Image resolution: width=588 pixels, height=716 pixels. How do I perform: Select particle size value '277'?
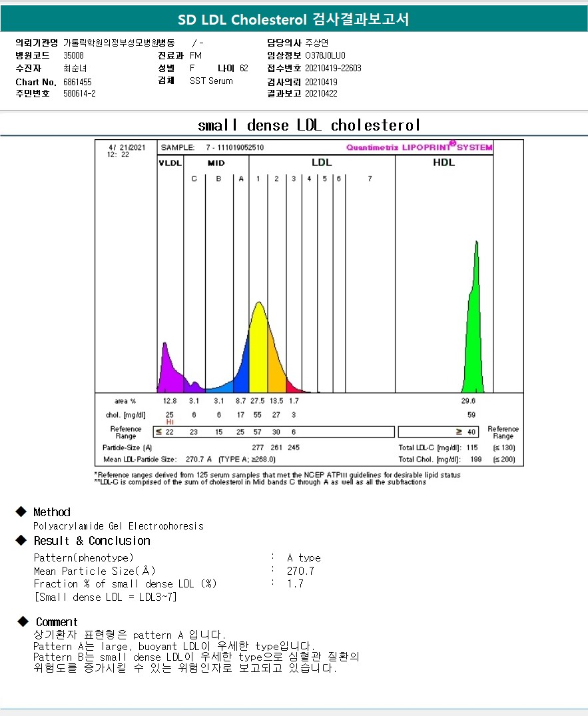coord(258,448)
